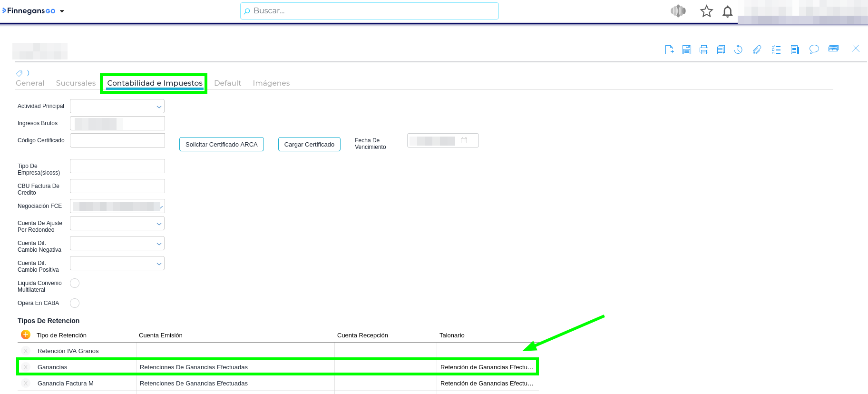Click the save floppy disk icon
The height and width of the screenshot is (394, 868).
686,49
